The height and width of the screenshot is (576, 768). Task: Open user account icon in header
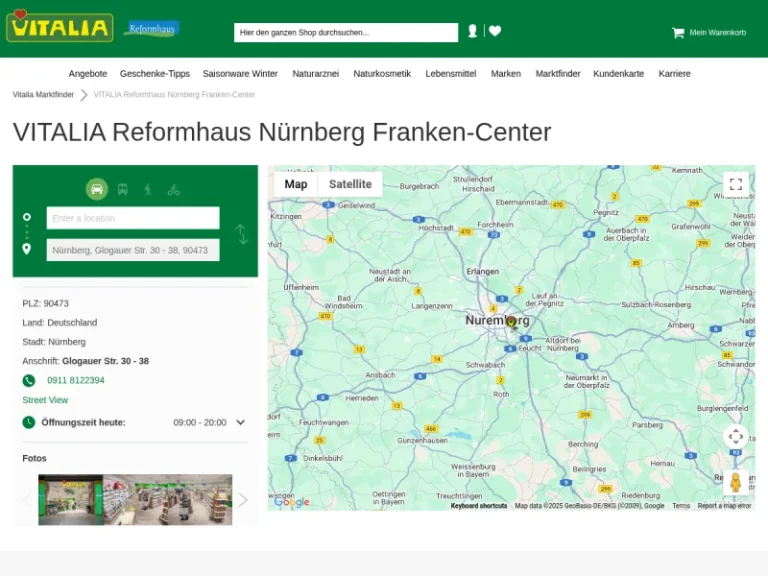point(473,32)
